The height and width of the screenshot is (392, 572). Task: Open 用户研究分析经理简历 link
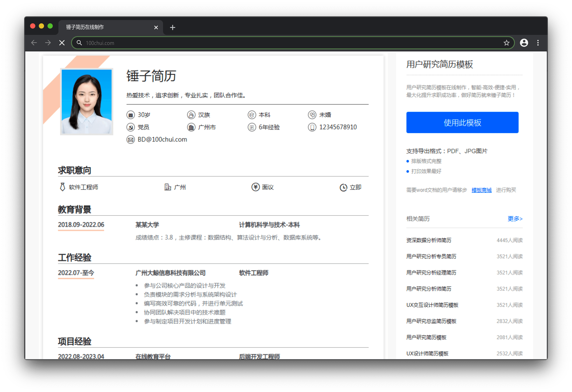[x=431, y=273]
